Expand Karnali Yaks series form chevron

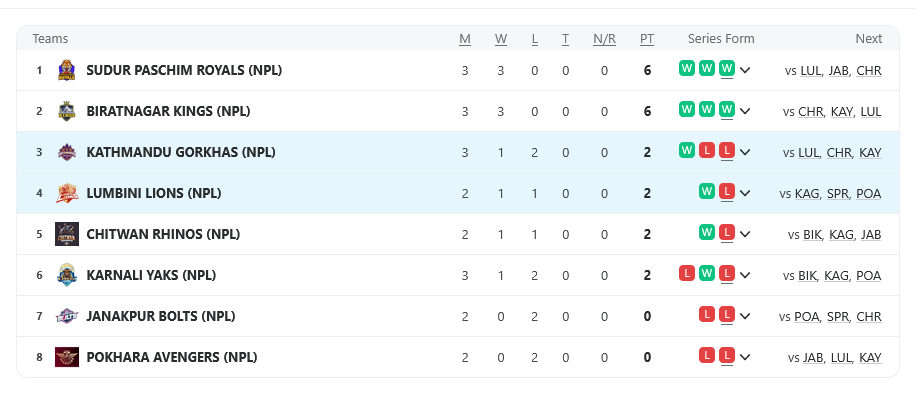point(745,275)
